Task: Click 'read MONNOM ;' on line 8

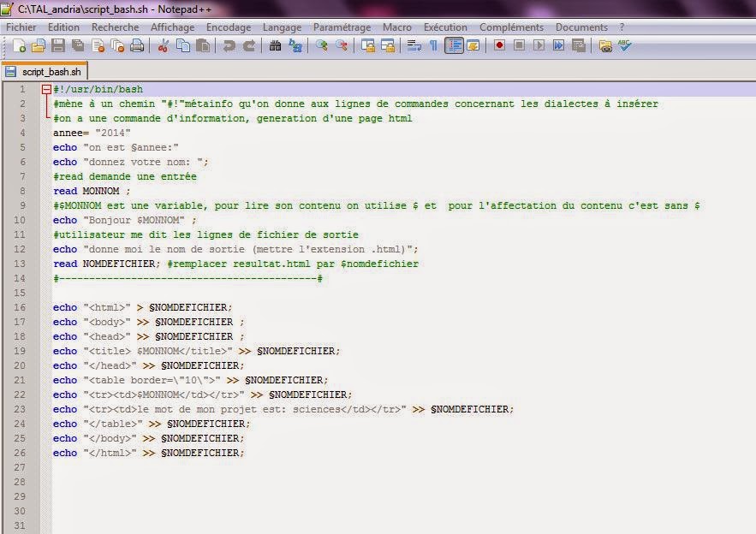Action: click(92, 191)
